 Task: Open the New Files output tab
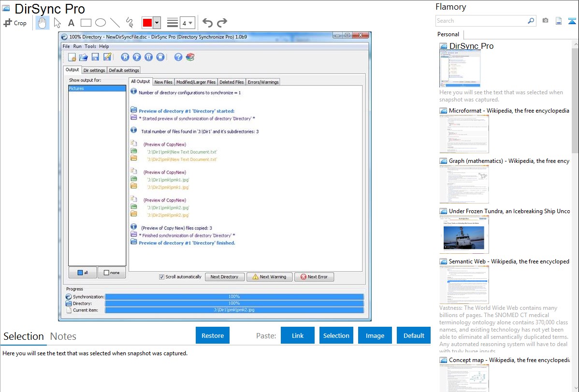click(163, 82)
